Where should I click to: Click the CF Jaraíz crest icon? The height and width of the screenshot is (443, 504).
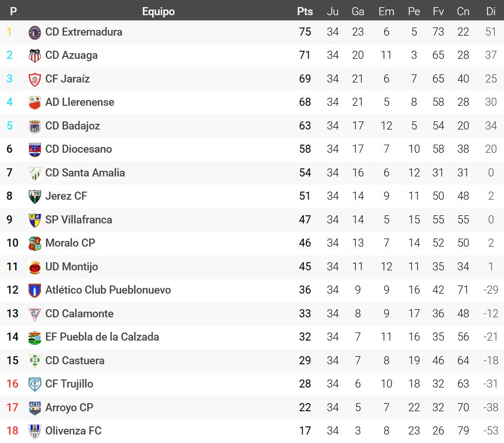click(35, 79)
